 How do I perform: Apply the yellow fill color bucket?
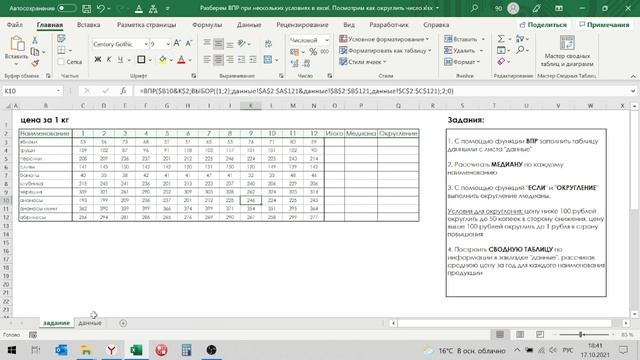(x=163, y=60)
